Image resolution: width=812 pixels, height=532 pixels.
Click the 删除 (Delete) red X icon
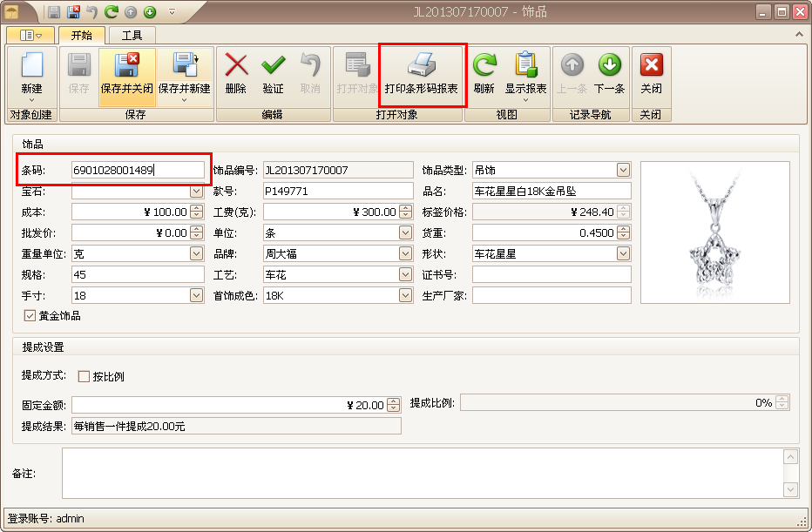[236, 66]
